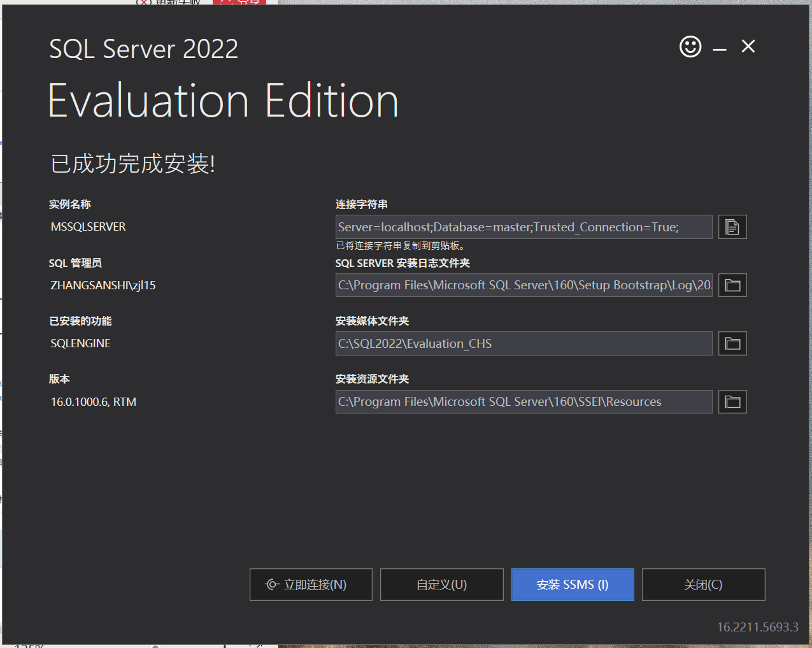
Task: Copy the connection string to clipboard
Action: click(x=732, y=227)
